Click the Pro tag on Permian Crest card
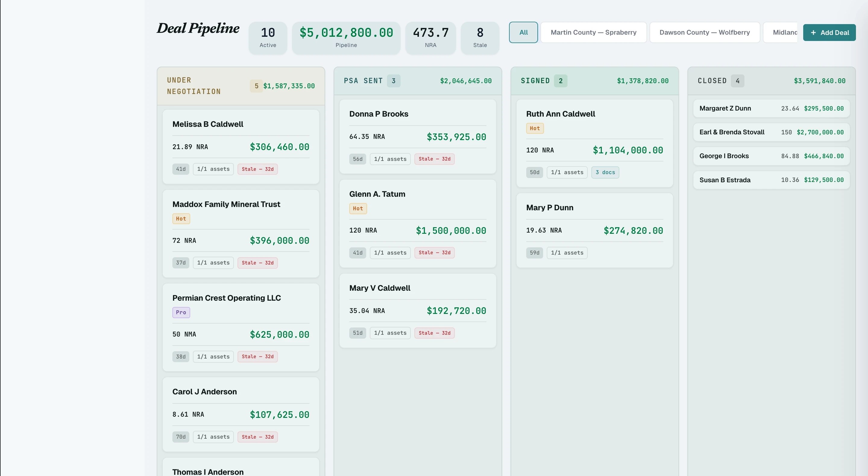Screen dimensions: 868x476 coord(181,312)
